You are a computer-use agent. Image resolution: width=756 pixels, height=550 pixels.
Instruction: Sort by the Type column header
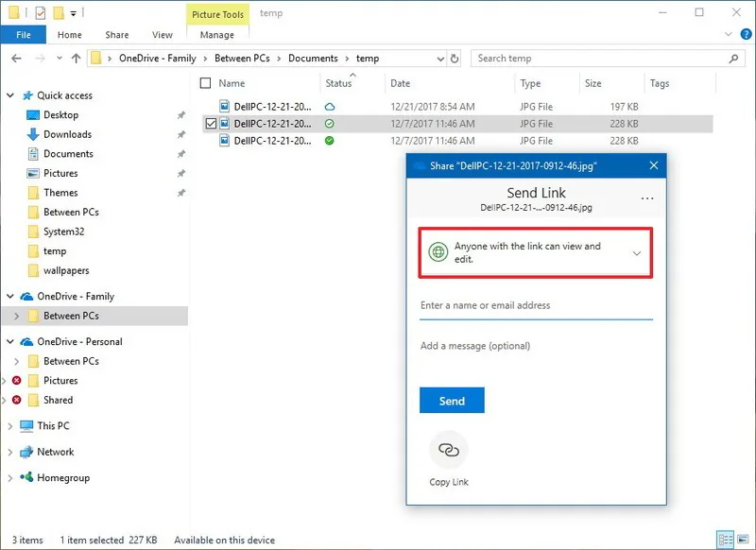(530, 83)
